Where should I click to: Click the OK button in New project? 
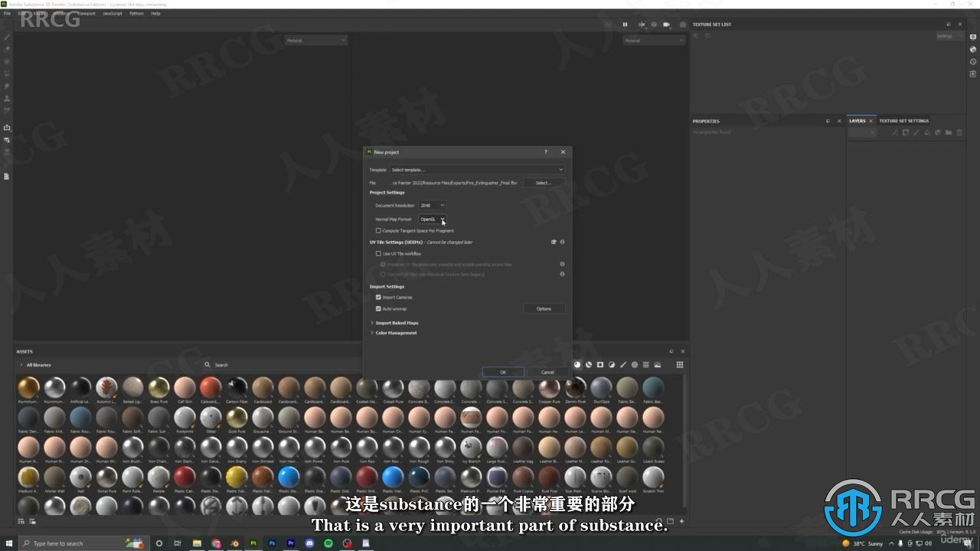503,372
